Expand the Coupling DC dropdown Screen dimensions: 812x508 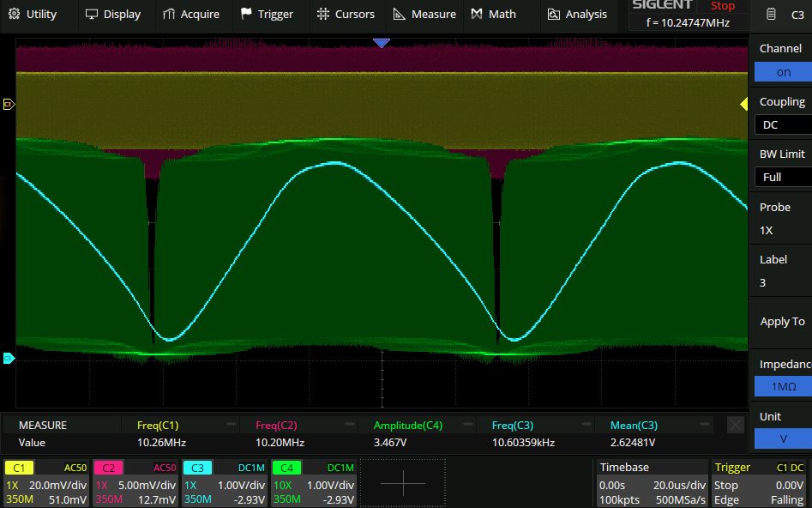tap(783, 125)
